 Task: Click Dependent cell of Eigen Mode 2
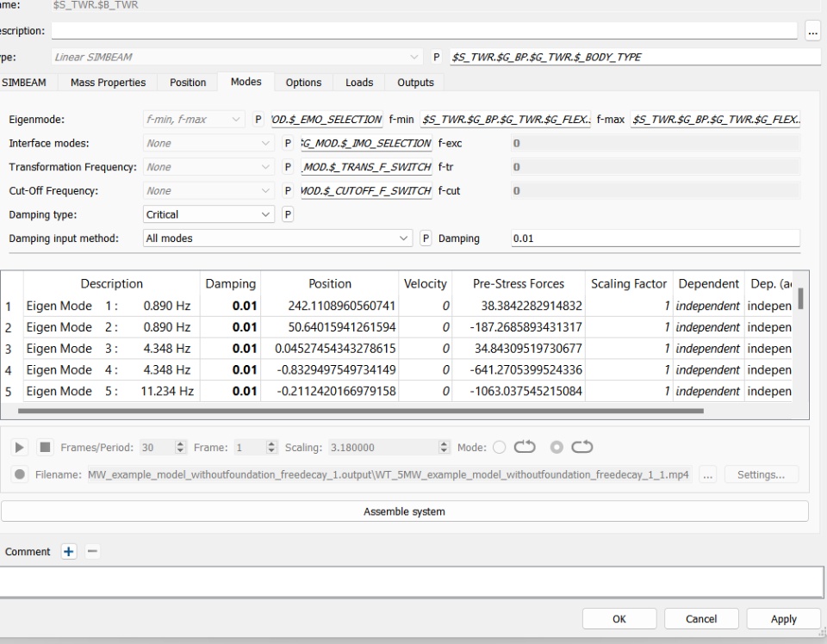pyautogui.click(x=708, y=327)
